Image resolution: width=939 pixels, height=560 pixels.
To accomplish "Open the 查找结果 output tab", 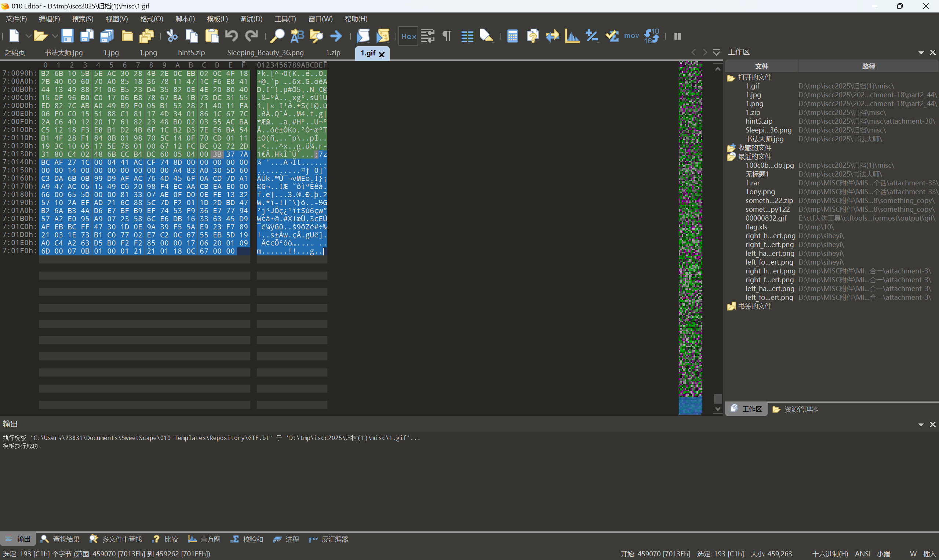I will 60,539.
